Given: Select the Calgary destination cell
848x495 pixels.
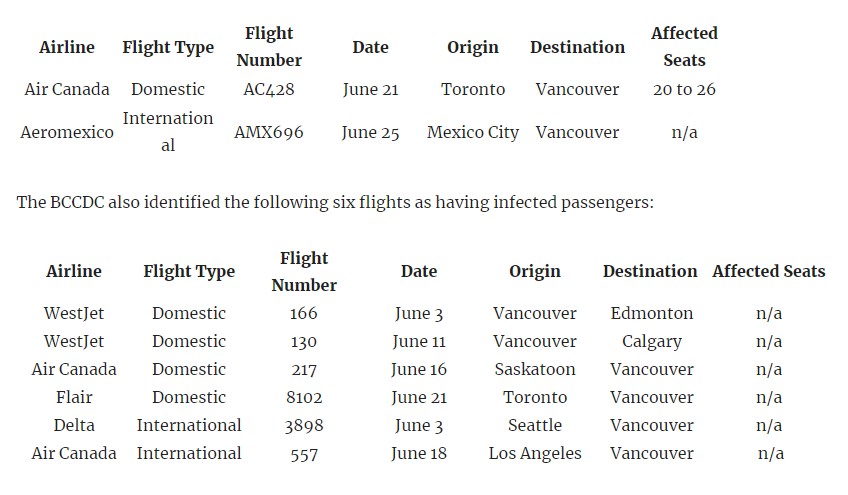Looking at the screenshot, I should [x=652, y=342].
